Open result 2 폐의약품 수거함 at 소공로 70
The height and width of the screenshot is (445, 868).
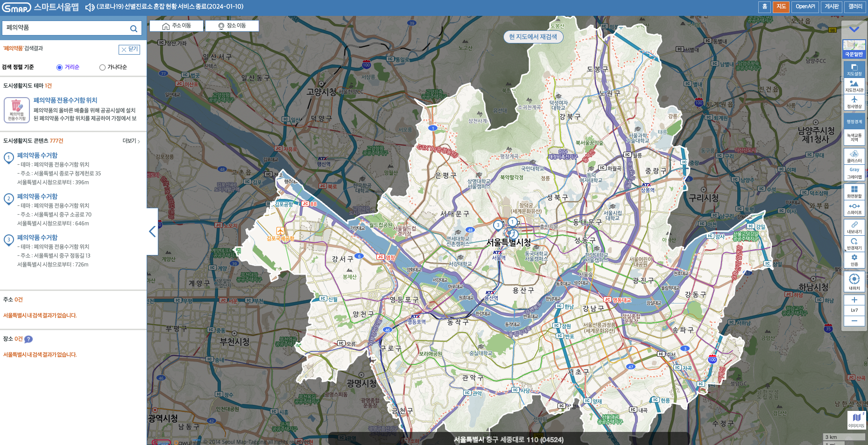coord(37,197)
